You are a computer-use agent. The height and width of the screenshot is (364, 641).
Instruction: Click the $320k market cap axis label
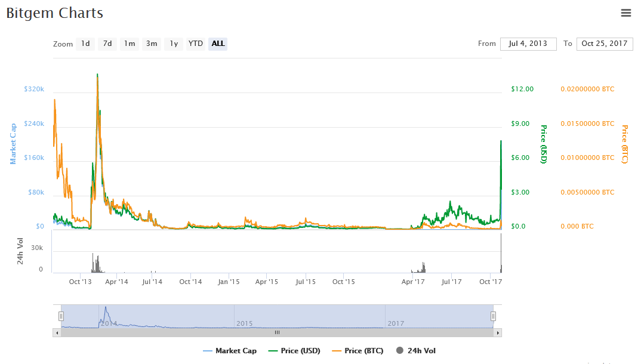click(34, 89)
